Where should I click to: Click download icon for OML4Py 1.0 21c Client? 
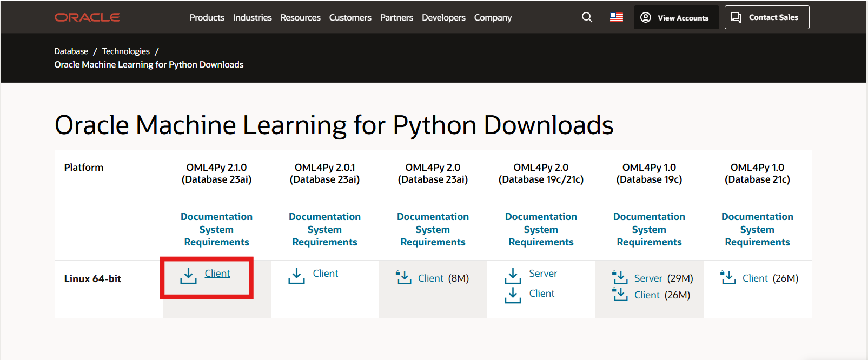point(728,278)
